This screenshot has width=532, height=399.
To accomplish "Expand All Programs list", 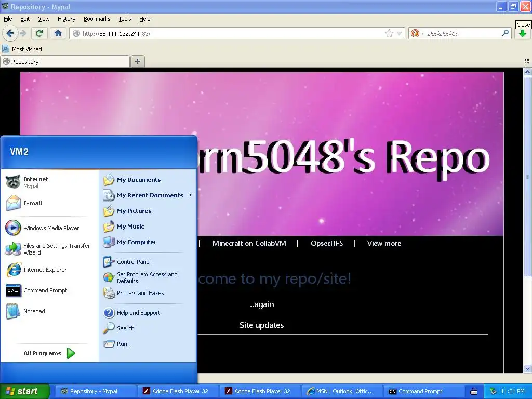I will coord(49,353).
